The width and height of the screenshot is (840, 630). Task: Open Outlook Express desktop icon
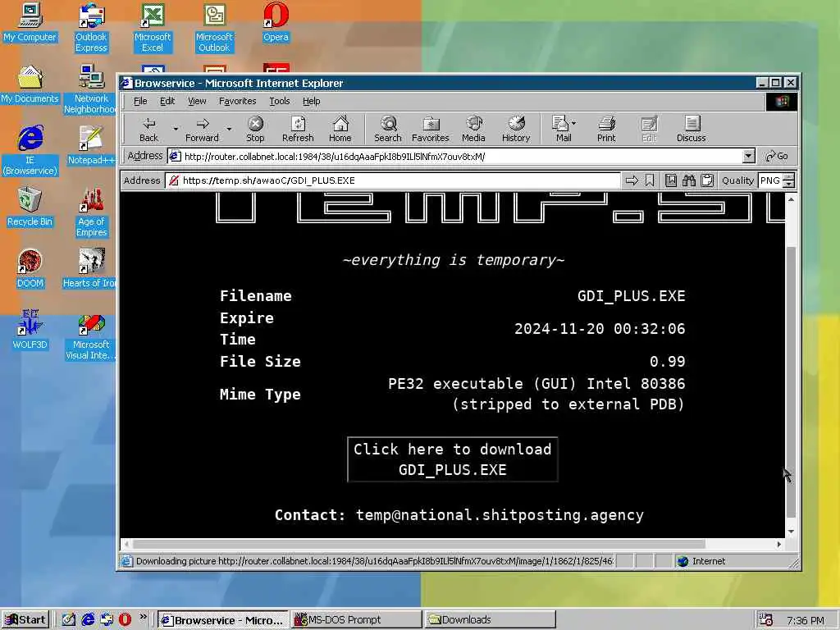pyautogui.click(x=91, y=28)
